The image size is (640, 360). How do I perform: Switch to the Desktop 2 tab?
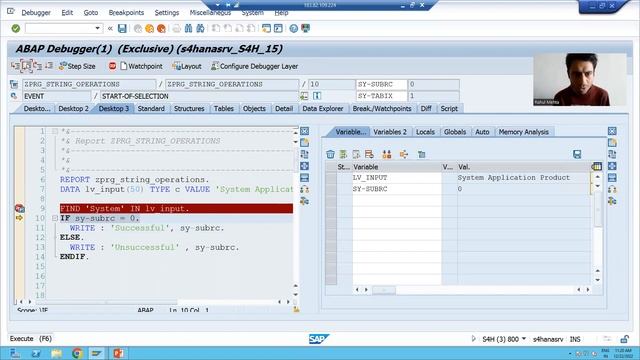pos(73,109)
